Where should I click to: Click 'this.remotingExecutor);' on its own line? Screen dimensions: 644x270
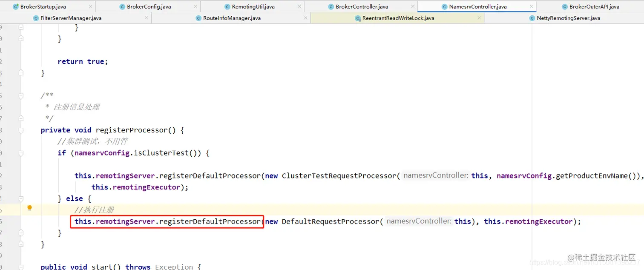click(x=140, y=187)
